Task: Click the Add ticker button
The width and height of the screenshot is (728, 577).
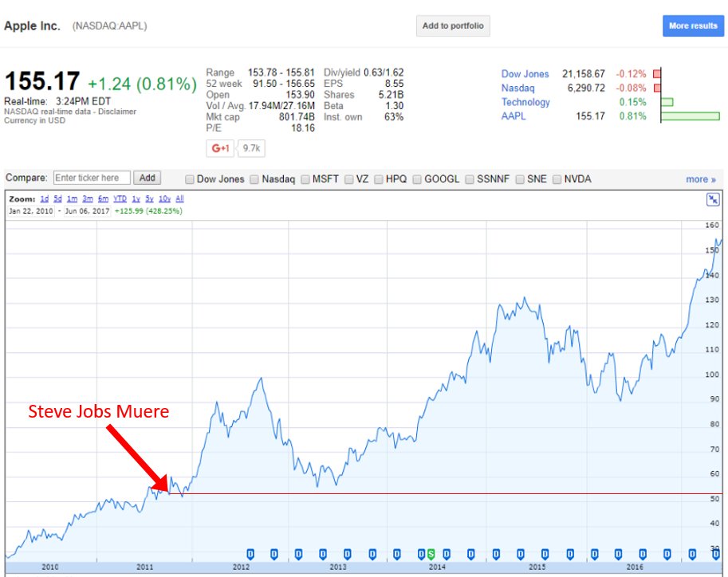Action: tap(148, 178)
